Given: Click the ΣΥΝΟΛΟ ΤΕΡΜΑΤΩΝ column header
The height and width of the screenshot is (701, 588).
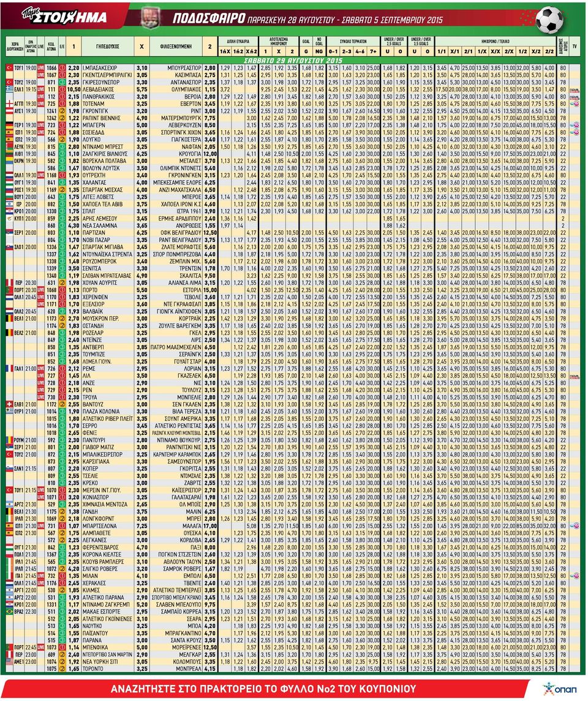Looking at the screenshot, I should tap(353, 41).
